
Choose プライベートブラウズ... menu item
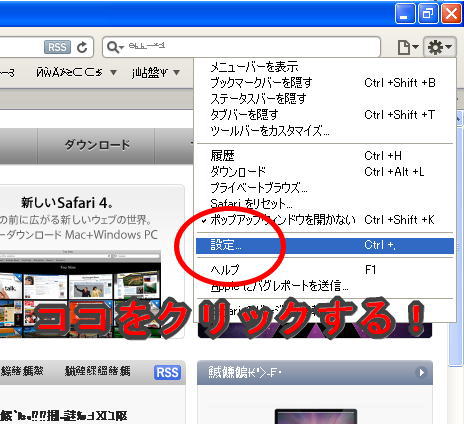point(325,188)
